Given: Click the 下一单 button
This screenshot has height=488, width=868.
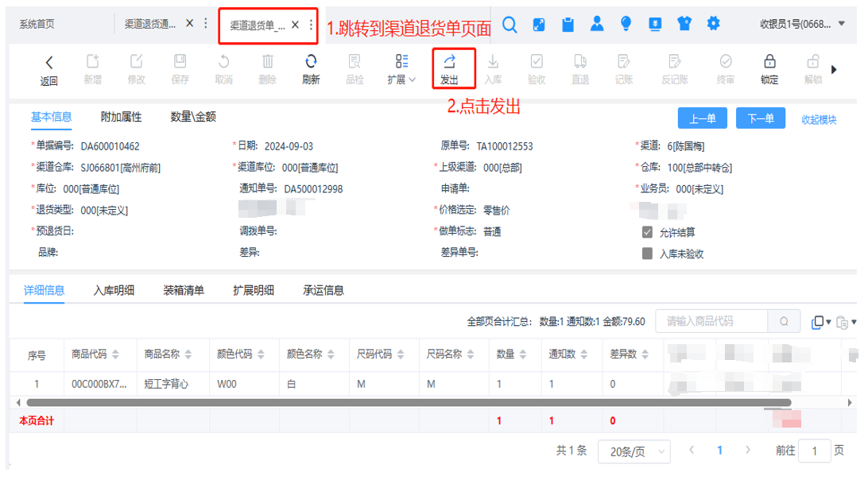Looking at the screenshot, I should tap(760, 118).
